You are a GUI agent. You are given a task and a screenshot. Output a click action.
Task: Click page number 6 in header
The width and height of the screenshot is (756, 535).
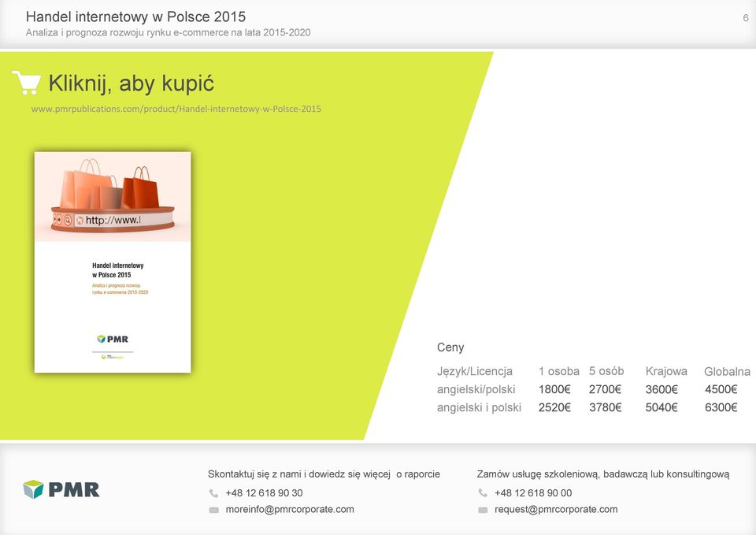click(746, 18)
